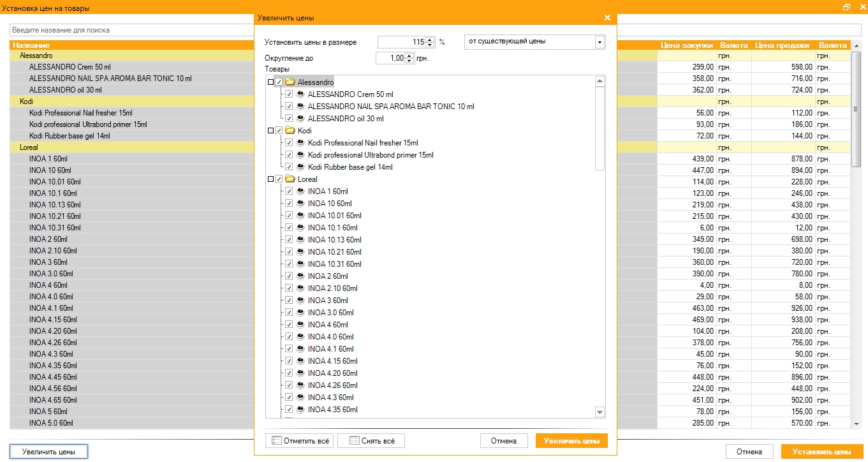Viewport: 868px width, 462px height.
Task: Uncheck the Alessandro group checkbox
Action: 279,82
